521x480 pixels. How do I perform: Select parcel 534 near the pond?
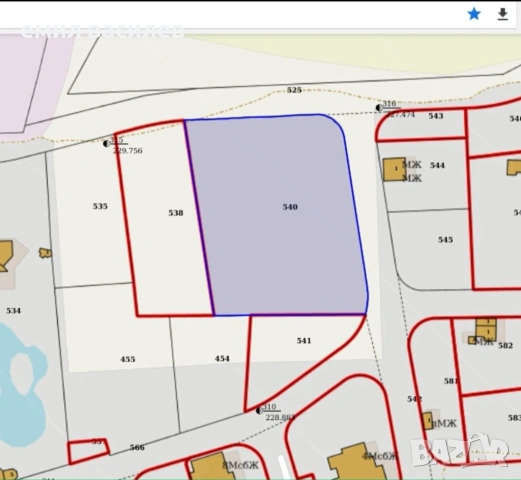click(13, 311)
